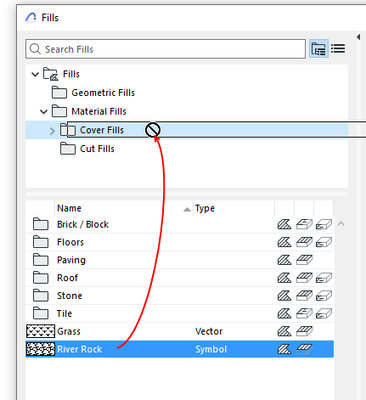Click cut fill icon in Brick / Block row

click(324, 224)
